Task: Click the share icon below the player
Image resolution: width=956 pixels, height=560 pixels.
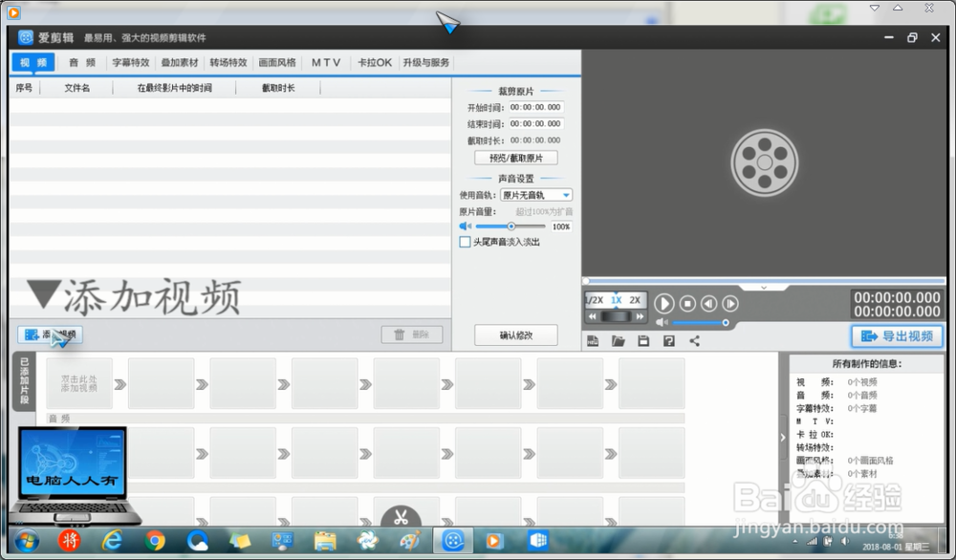Action: [694, 340]
